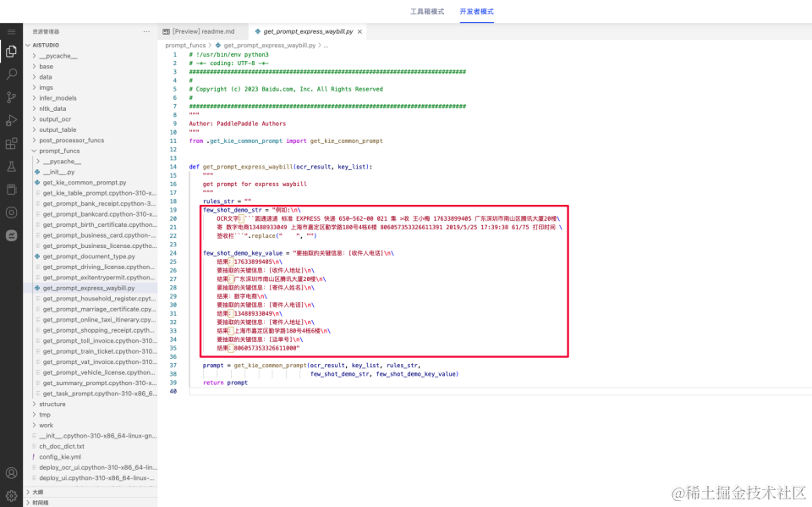Expand the output_ocr folder
812x507 pixels.
(55, 119)
